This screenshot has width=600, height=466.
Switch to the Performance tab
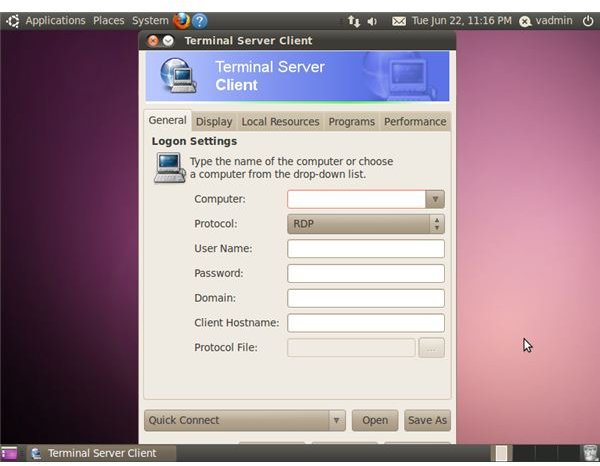pos(415,122)
